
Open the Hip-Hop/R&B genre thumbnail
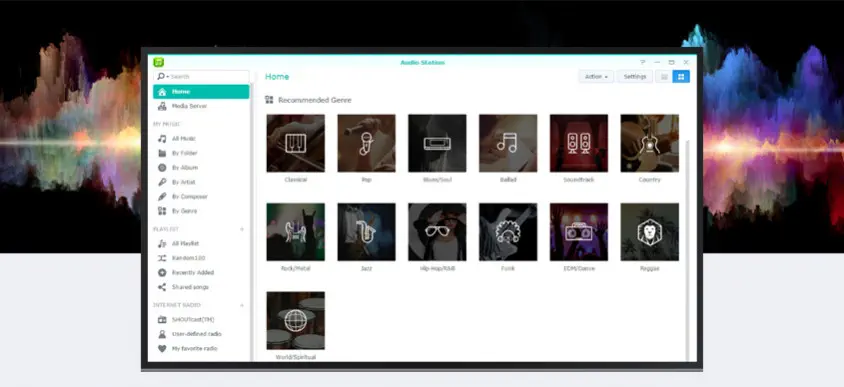[x=437, y=232]
